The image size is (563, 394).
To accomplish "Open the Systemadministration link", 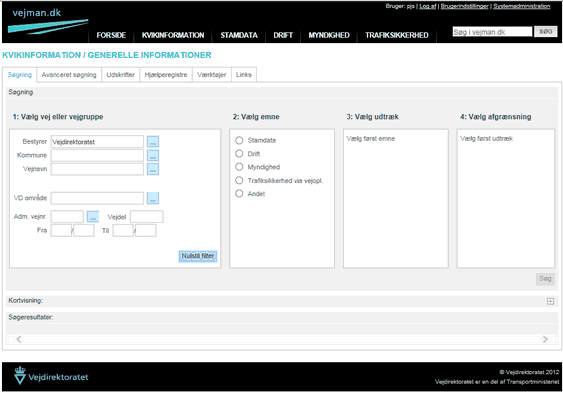I will coord(521,6).
